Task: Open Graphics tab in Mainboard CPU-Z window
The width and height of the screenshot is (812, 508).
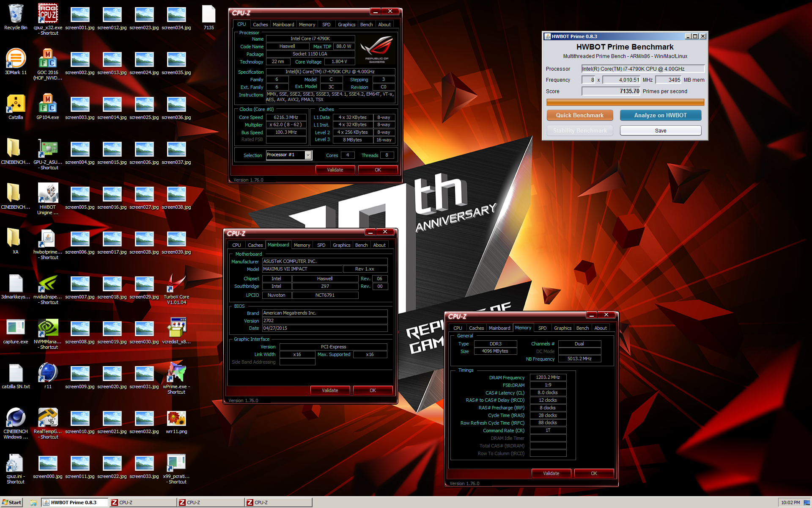Action: pyautogui.click(x=341, y=245)
